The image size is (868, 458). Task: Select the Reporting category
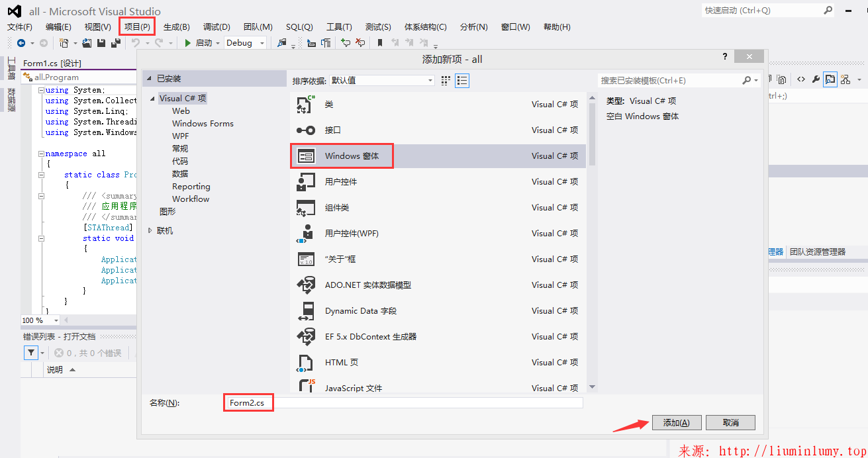[x=191, y=187]
